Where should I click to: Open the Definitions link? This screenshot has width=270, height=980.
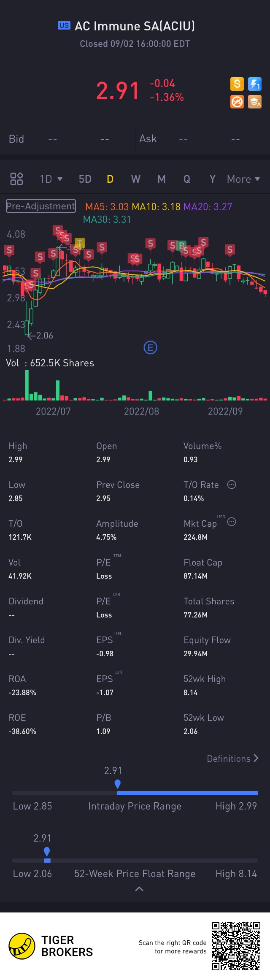[233, 759]
